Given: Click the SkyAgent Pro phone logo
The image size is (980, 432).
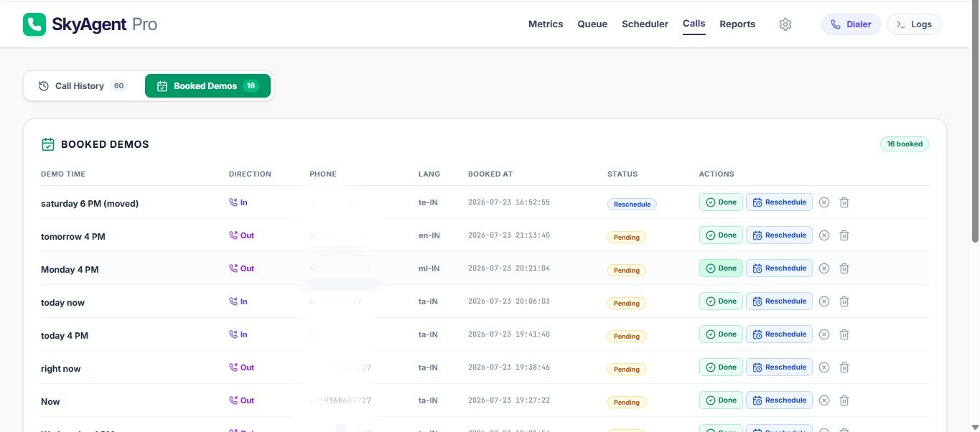Looking at the screenshot, I should tap(34, 24).
